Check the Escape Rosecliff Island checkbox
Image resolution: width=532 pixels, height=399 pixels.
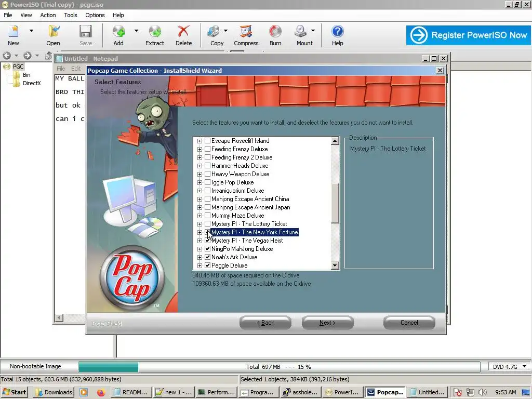[x=208, y=140]
